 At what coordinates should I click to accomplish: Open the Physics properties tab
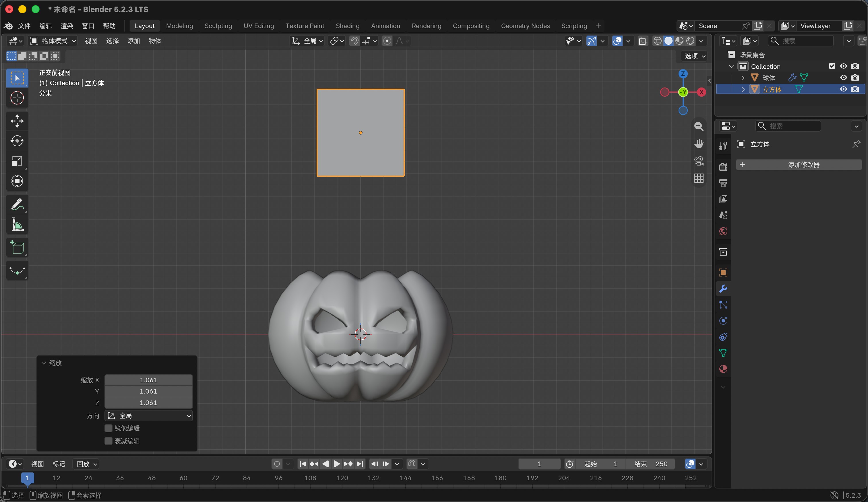pos(723,320)
